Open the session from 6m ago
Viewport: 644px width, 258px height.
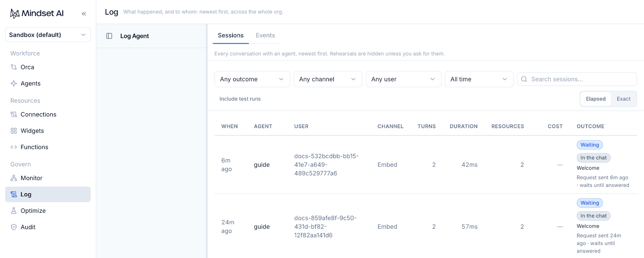[x=425, y=165]
